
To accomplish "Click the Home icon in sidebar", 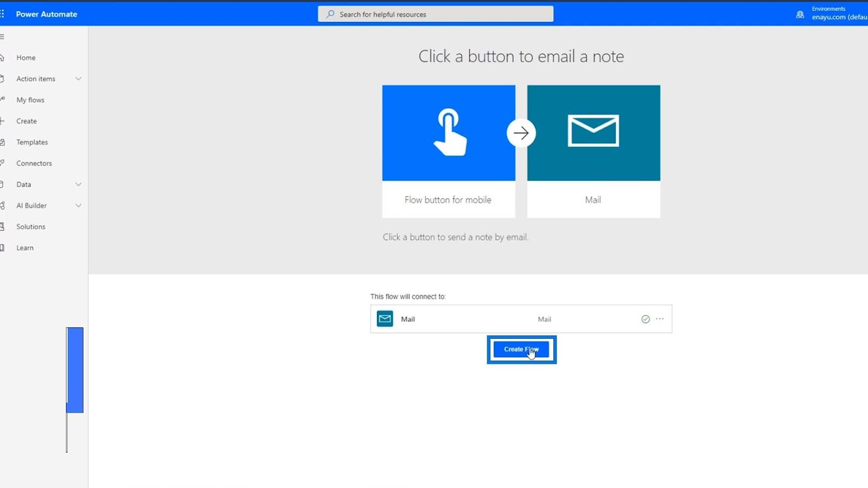I will pyautogui.click(x=2, y=57).
